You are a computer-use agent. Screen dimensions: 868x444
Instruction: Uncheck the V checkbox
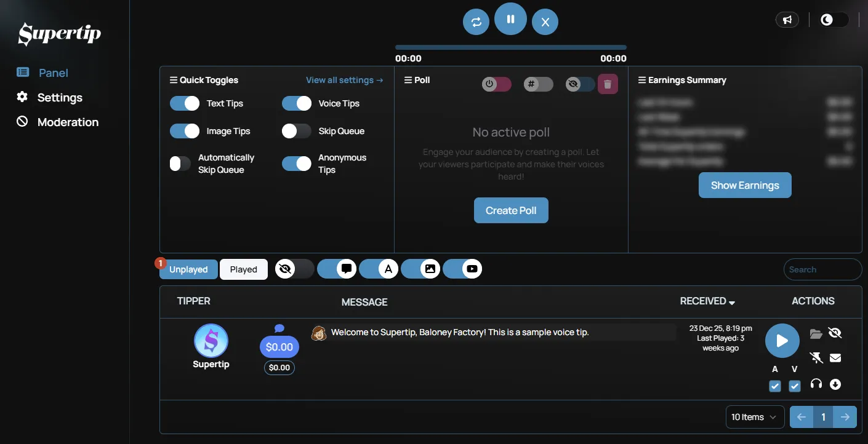tap(795, 386)
